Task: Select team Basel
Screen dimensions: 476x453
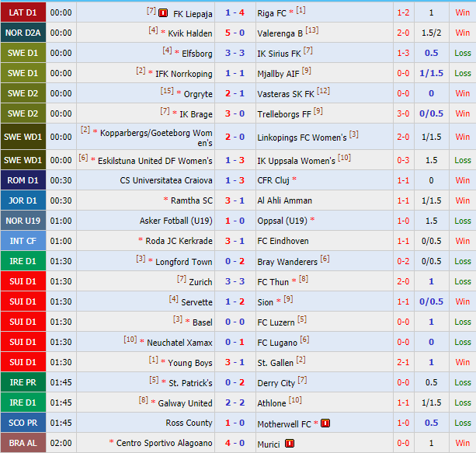Action: [203, 322]
